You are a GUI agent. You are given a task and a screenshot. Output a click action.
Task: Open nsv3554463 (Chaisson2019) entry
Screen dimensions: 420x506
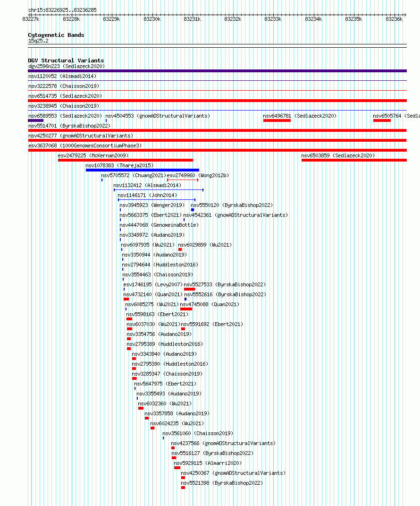158,275
